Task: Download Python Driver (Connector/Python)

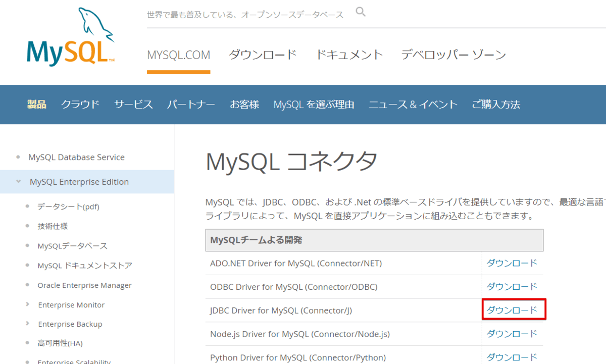Action: (512, 357)
